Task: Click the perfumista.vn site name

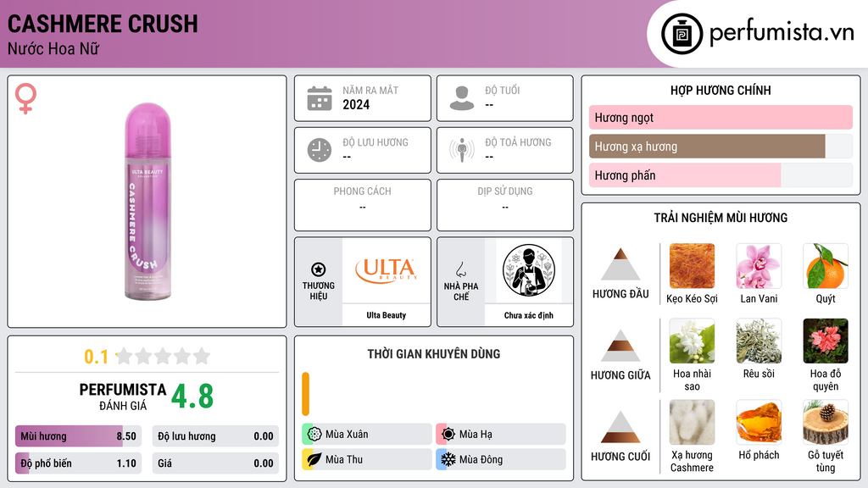Action: tap(782, 33)
